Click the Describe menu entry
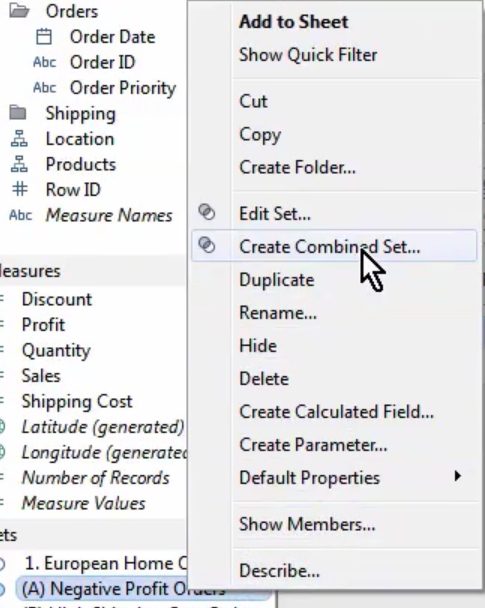Screen dimensions: 485x608 (x=279, y=571)
